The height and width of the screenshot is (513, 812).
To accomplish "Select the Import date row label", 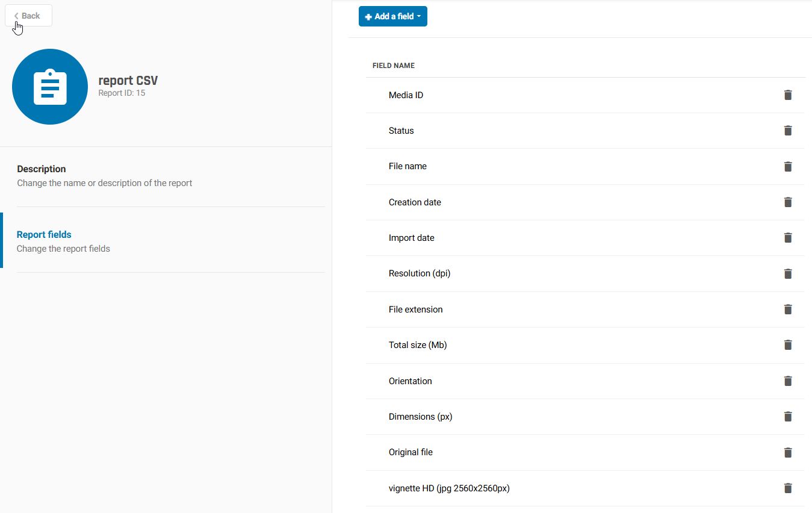I will coord(411,238).
